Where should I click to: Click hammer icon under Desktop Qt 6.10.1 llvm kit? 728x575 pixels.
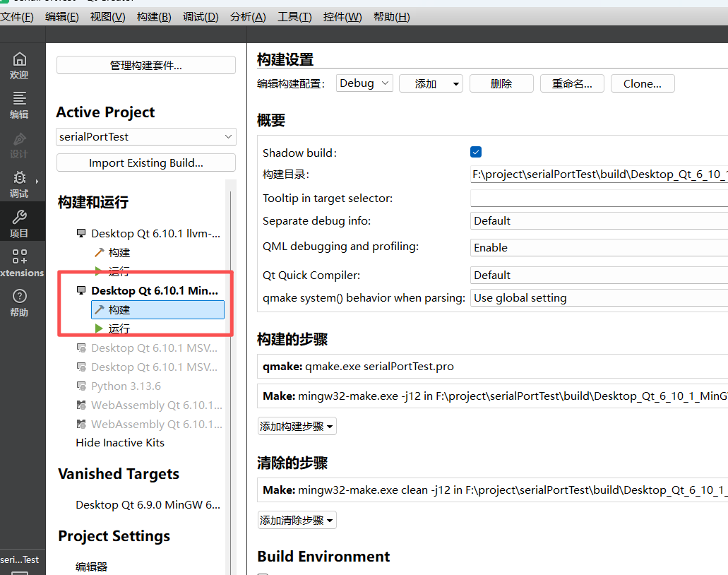pyautogui.click(x=99, y=252)
